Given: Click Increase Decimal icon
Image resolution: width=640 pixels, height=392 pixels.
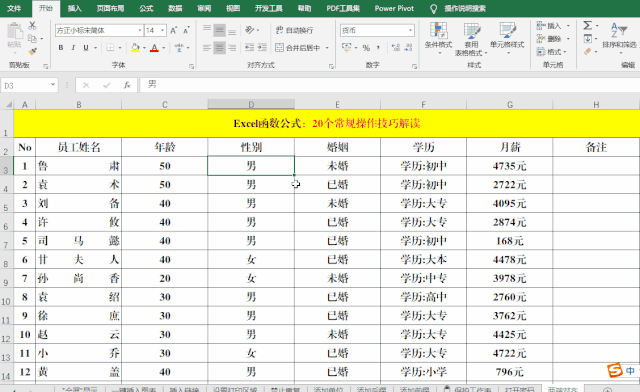Looking at the screenshot, I should click(396, 48).
